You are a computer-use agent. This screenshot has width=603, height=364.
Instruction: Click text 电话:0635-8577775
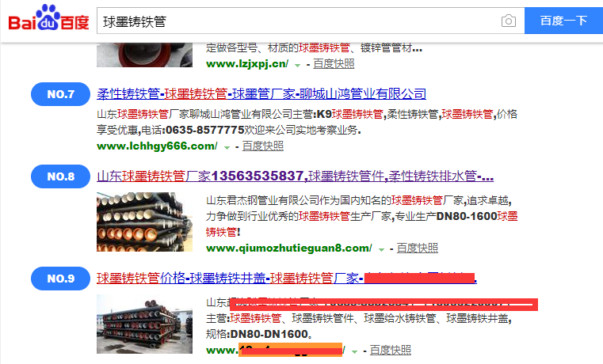(x=193, y=130)
